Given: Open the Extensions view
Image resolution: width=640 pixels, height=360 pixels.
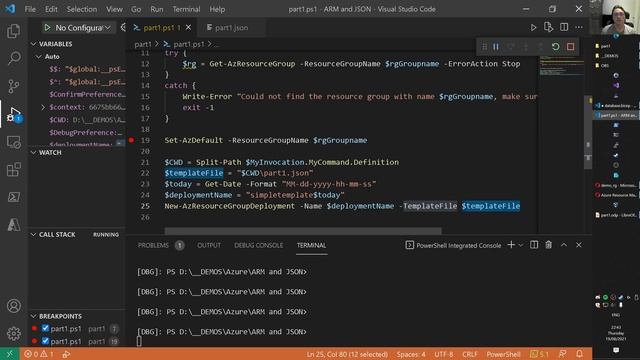Looking at the screenshot, I should 13,169.
